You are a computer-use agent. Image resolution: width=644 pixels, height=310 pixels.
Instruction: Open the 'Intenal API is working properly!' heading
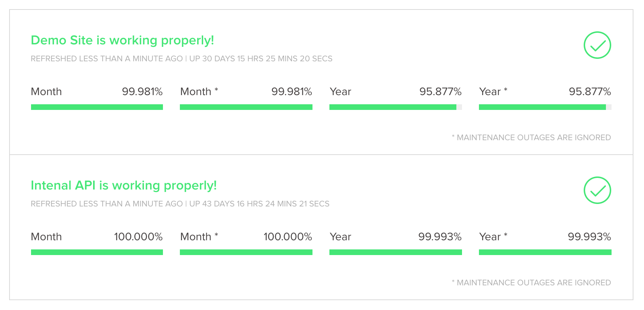124,186
